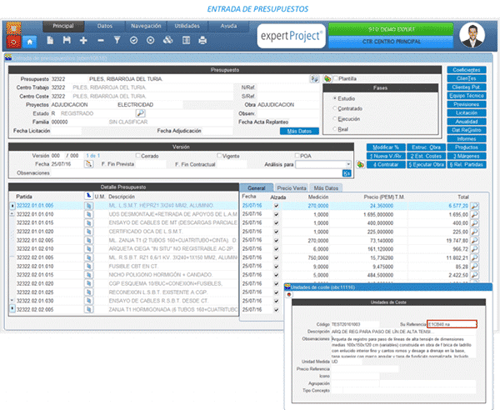The image size is (500, 410).
Task: Open calendar picker beside Fecha 25/07/16
Action: click(x=88, y=164)
